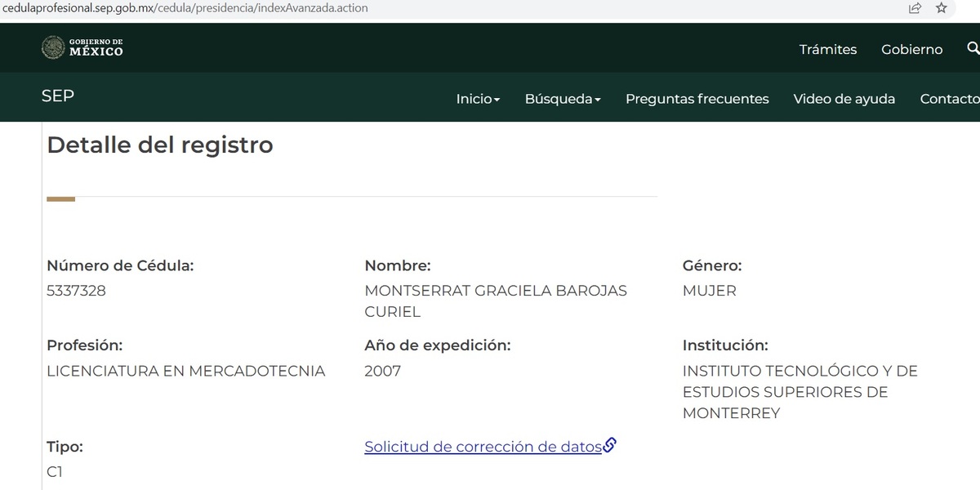The image size is (980, 490).
Task: Click the Detalle del registro heading
Action: tap(161, 145)
